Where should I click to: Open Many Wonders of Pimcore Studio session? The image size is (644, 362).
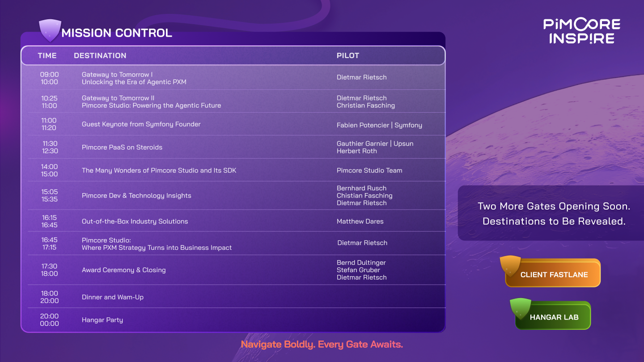[x=159, y=170]
